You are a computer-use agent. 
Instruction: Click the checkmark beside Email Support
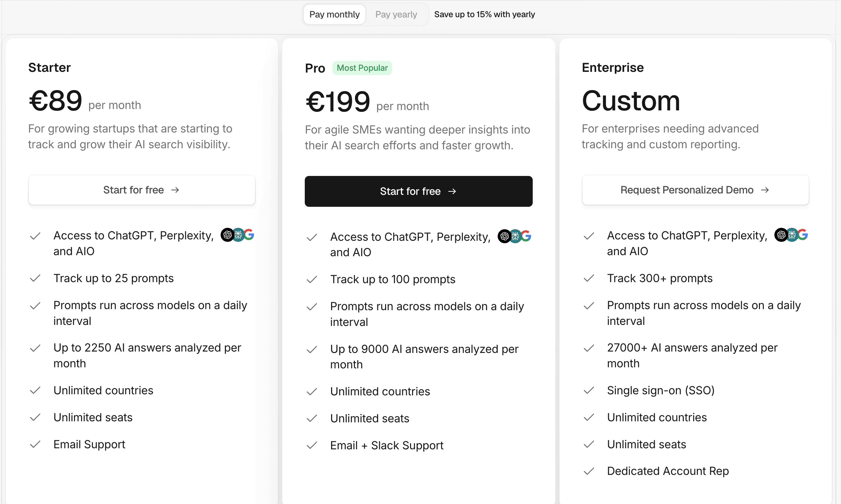point(35,444)
